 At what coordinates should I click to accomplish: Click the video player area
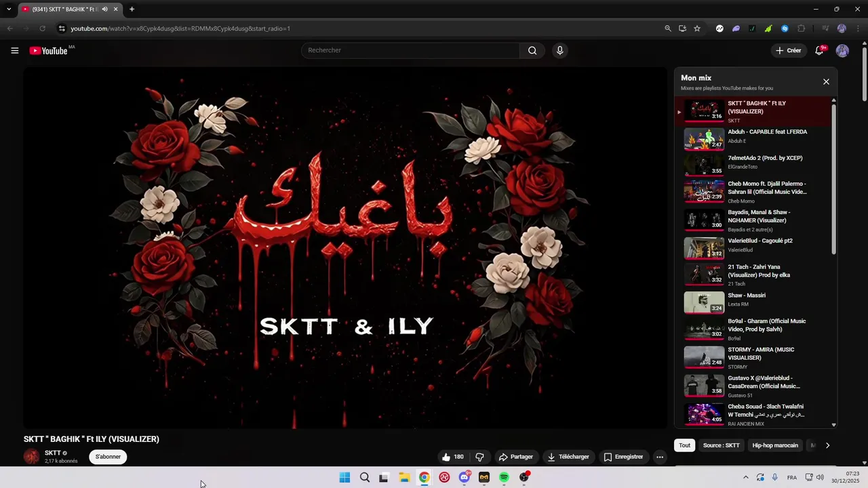pyautogui.click(x=346, y=247)
